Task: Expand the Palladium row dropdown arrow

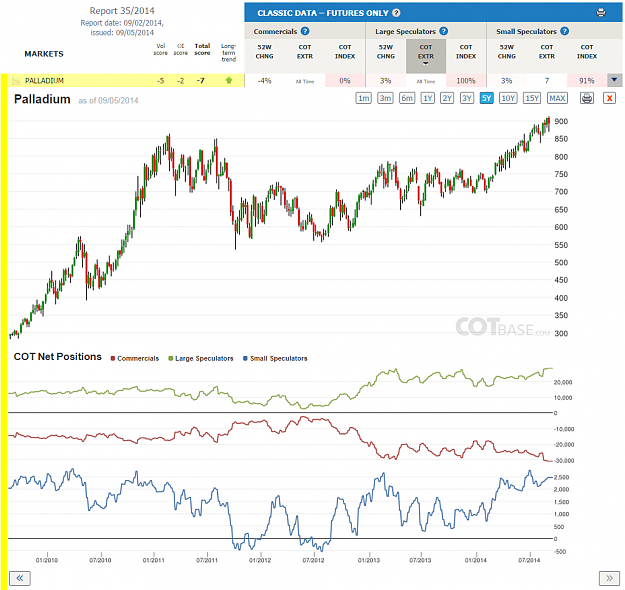Action: [614, 80]
